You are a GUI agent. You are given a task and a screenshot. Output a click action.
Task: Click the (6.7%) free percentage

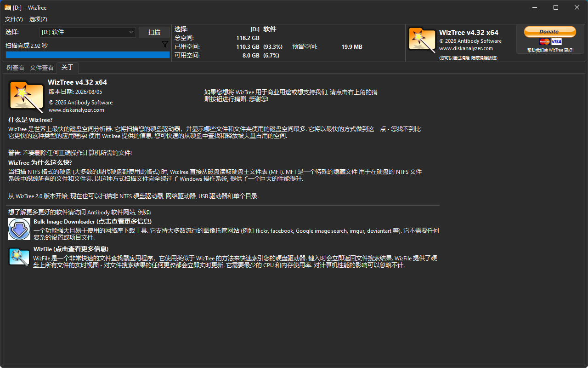pyautogui.click(x=271, y=55)
